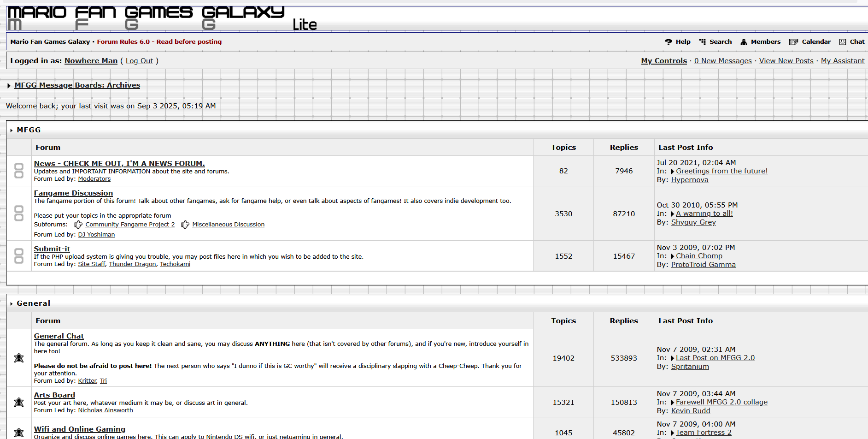
Task: Click the Members person icon
Action: (744, 42)
